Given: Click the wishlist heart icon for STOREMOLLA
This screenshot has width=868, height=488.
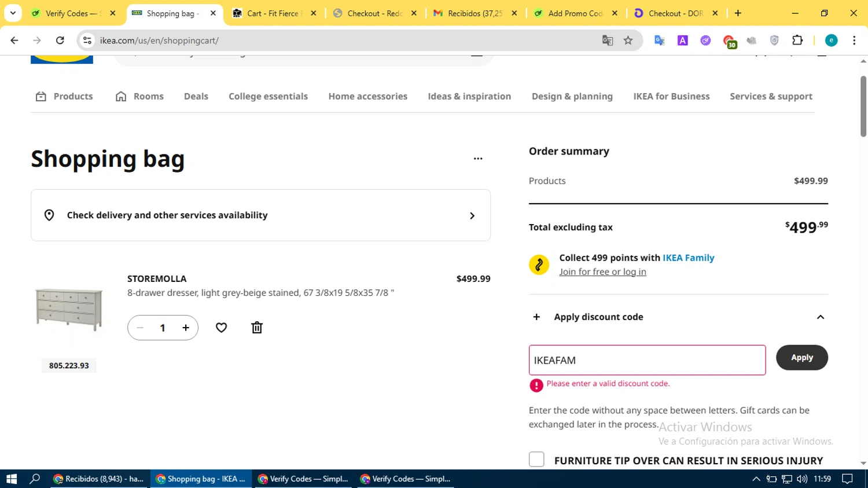Looking at the screenshot, I should click(x=221, y=328).
